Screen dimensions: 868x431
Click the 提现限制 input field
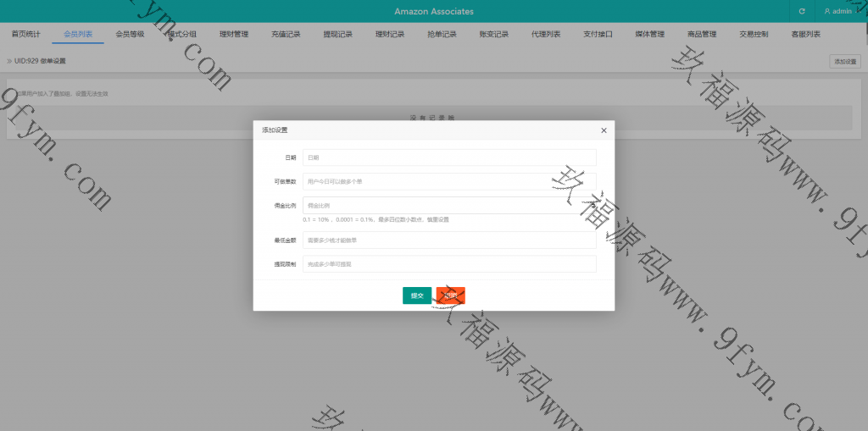pos(449,264)
